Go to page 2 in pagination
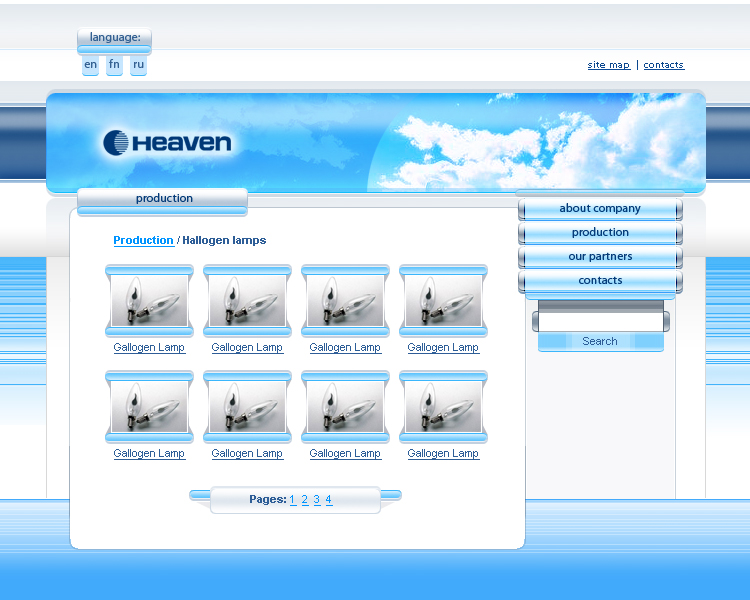Image resolution: width=750 pixels, height=600 pixels. click(305, 500)
